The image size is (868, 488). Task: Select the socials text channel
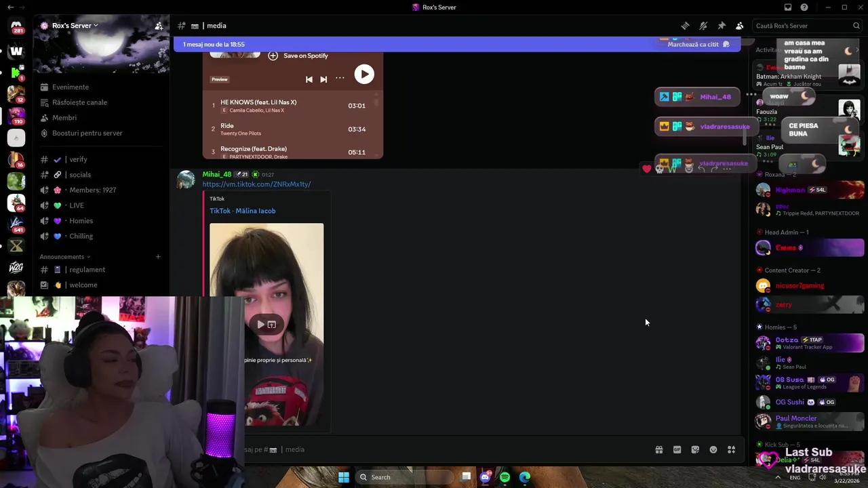pos(79,175)
